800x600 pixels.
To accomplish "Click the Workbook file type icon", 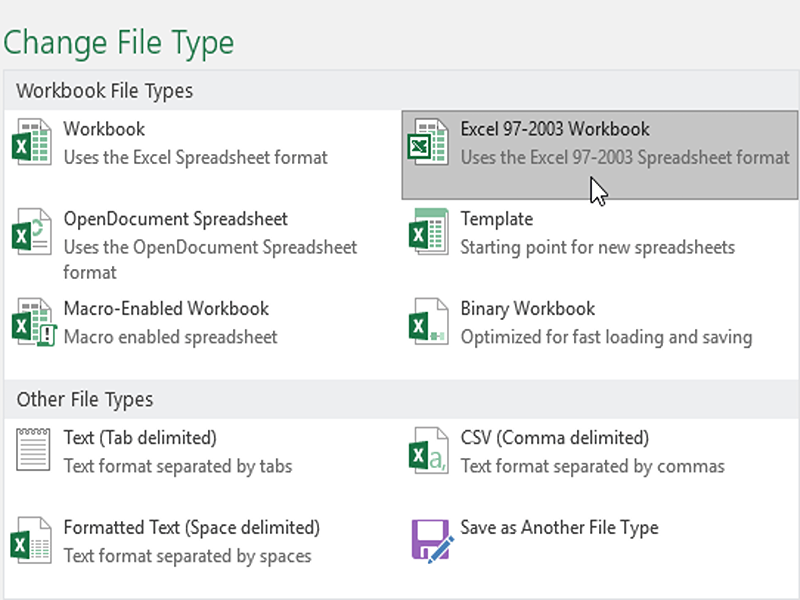I will pyautogui.click(x=32, y=142).
